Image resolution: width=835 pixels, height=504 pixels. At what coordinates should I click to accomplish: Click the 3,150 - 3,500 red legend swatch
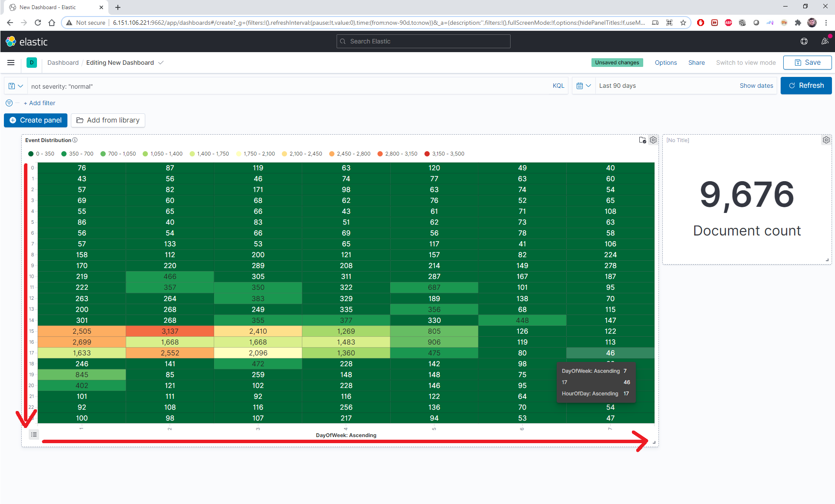[427, 154]
